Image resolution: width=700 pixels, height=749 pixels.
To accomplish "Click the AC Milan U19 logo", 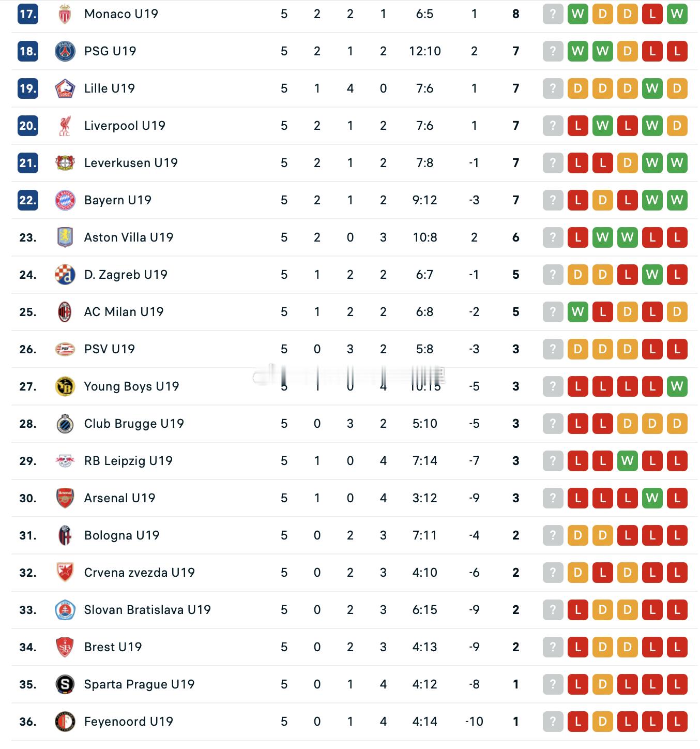I will pos(65,312).
